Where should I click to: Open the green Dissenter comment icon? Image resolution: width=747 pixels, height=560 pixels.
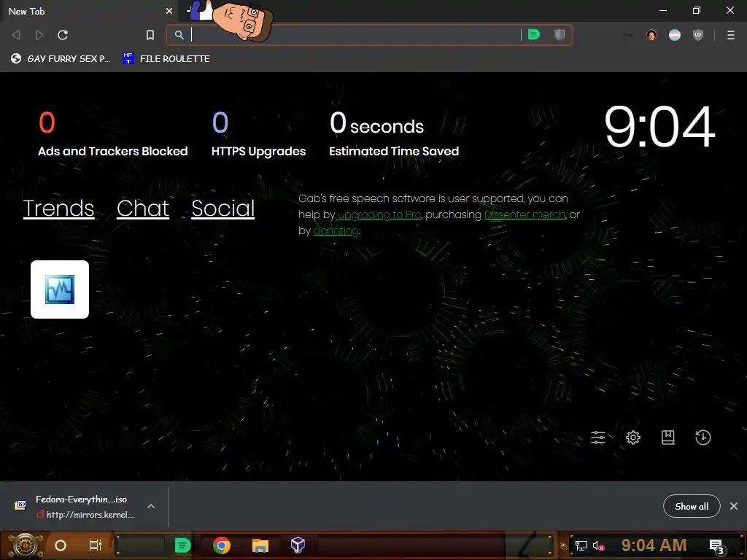pyautogui.click(x=534, y=34)
